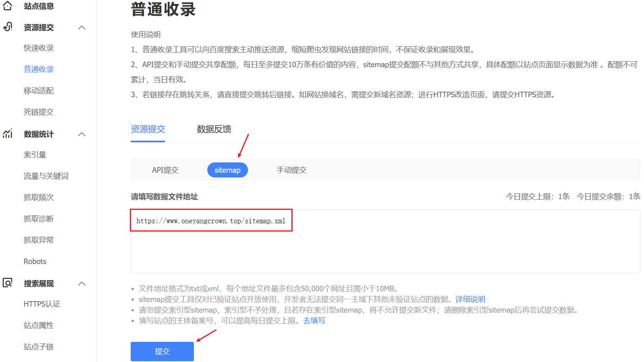Navigate to HTTPS认证 in sidebar

coord(42,304)
